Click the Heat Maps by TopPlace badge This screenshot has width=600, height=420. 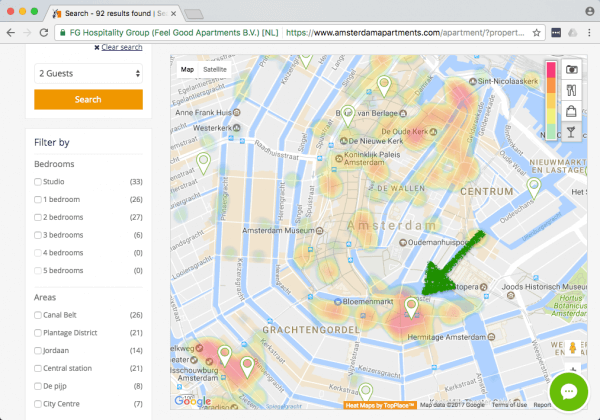coord(380,405)
